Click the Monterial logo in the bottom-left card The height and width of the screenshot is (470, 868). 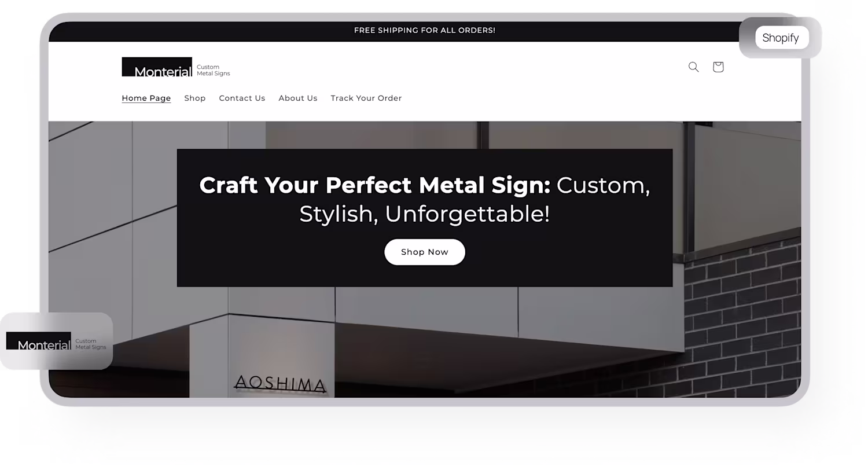point(39,341)
